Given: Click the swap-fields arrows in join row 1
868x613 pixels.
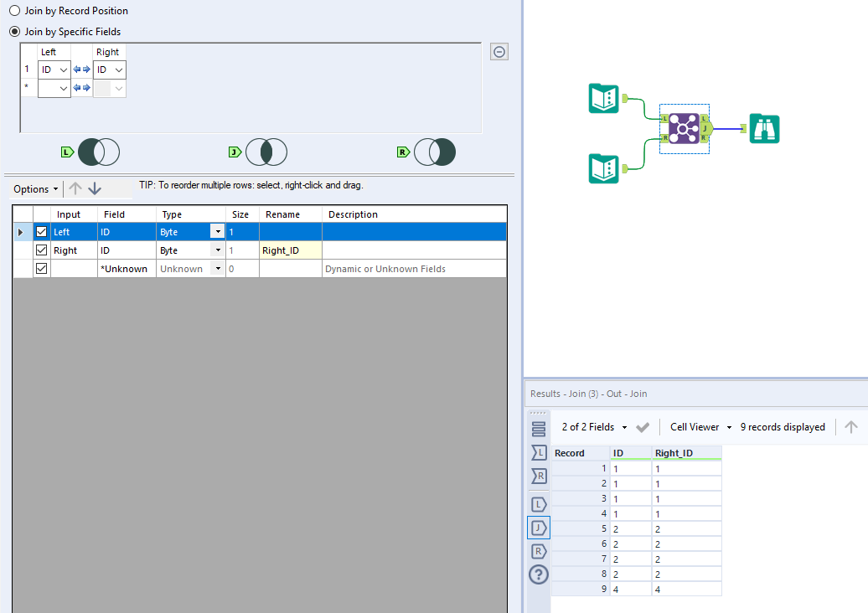Looking at the screenshot, I should 82,70.
